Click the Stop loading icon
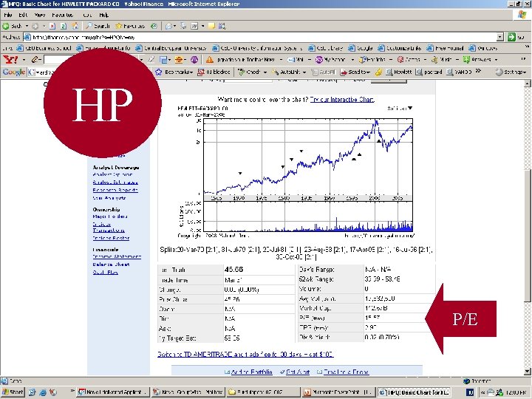 click(x=52, y=26)
